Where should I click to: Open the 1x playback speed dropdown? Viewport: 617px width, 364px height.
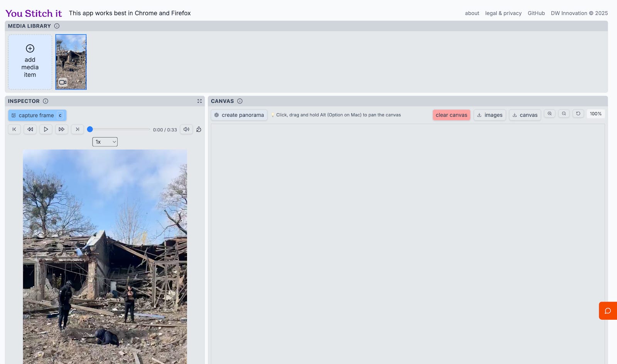point(105,142)
